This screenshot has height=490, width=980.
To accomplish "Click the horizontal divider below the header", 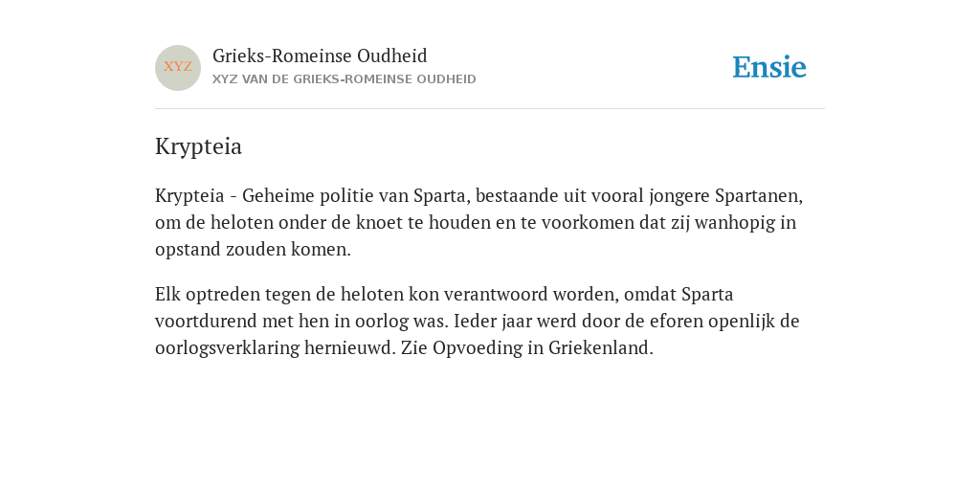I will (490, 109).
